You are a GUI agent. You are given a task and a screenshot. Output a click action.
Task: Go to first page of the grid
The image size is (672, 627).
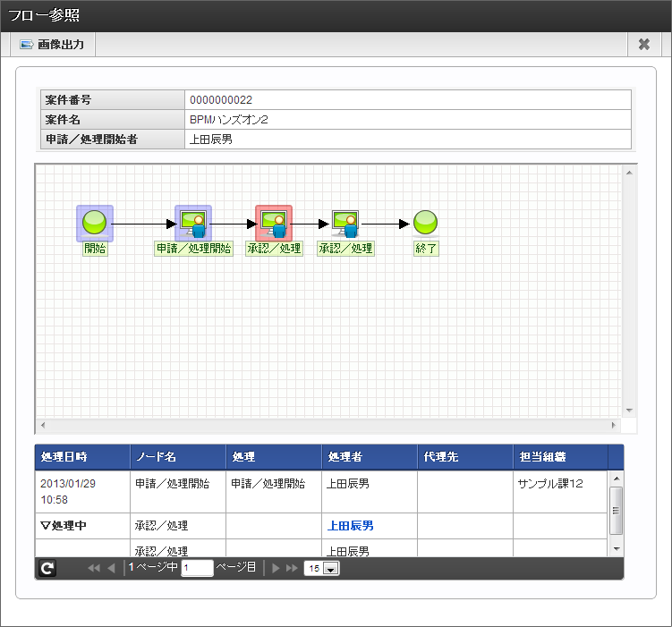93,568
